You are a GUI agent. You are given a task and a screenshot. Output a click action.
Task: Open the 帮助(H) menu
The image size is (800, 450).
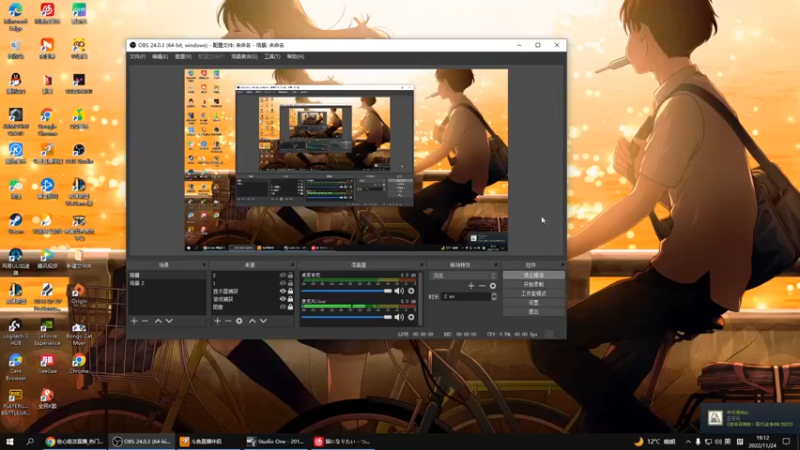pos(295,57)
